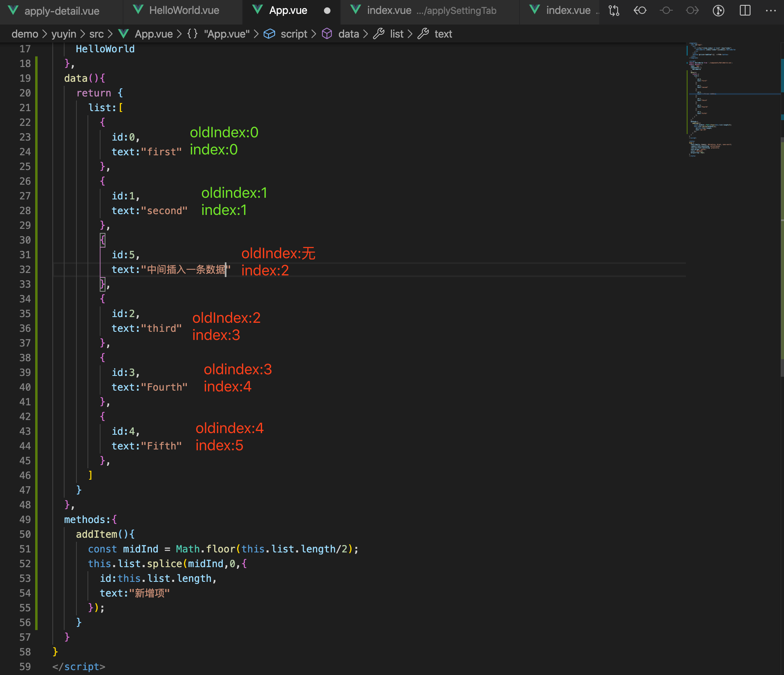Switch to the apply-detail.vue tab
784x675 pixels.
61,11
